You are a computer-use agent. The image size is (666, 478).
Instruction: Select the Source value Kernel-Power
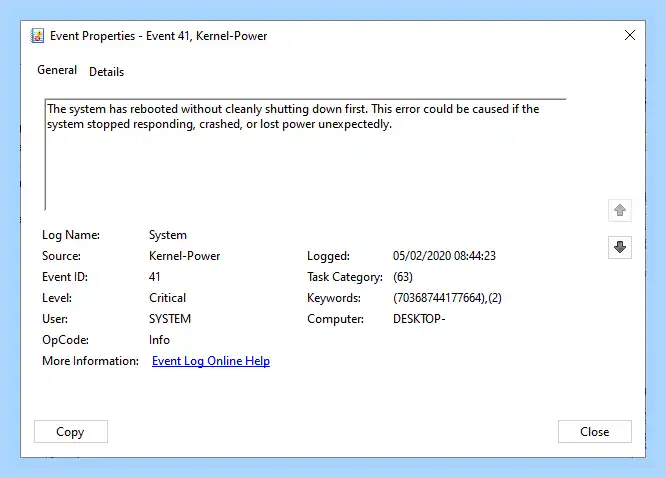184,256
